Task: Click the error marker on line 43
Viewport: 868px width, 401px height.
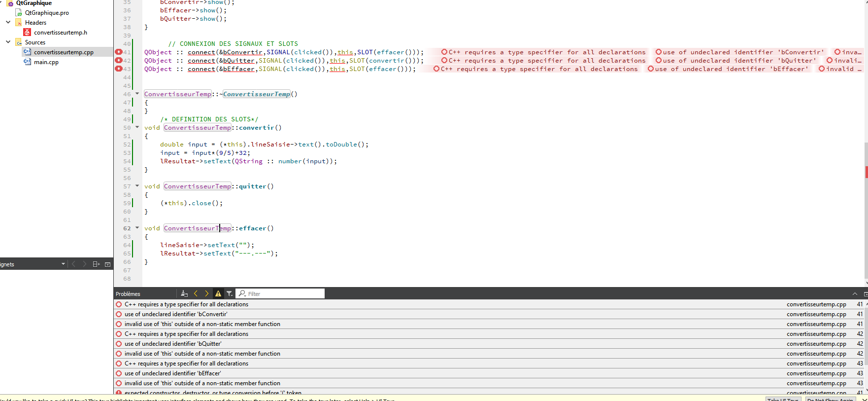Action: (118, 69)
